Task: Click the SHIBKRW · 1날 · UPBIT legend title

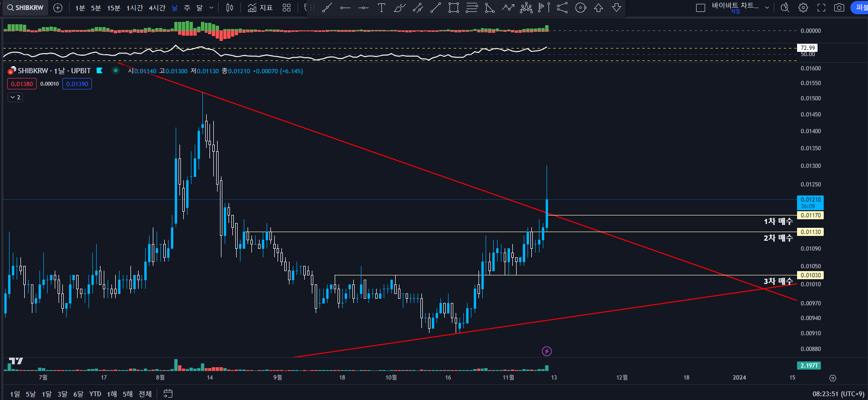Action: click(54, 71)
